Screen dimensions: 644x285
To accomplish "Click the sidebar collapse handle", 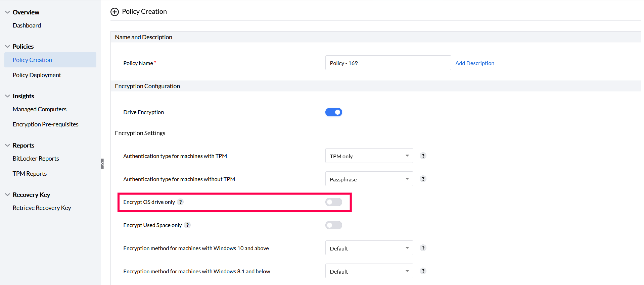I will click(103, 164).
